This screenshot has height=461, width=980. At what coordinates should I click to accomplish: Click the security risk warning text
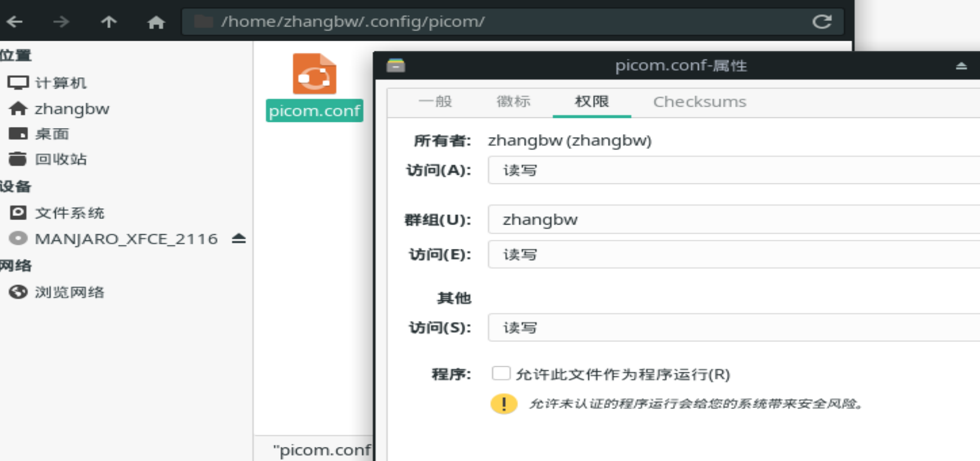tap(696, 404)
